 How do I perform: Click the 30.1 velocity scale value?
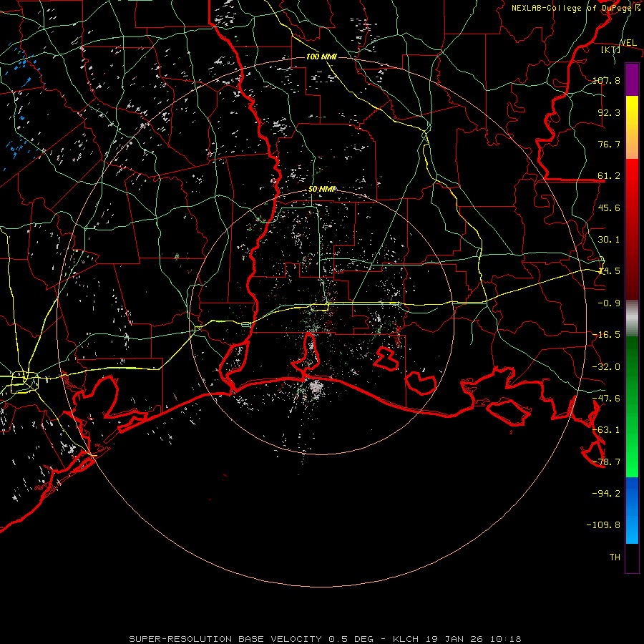(609, 240)
